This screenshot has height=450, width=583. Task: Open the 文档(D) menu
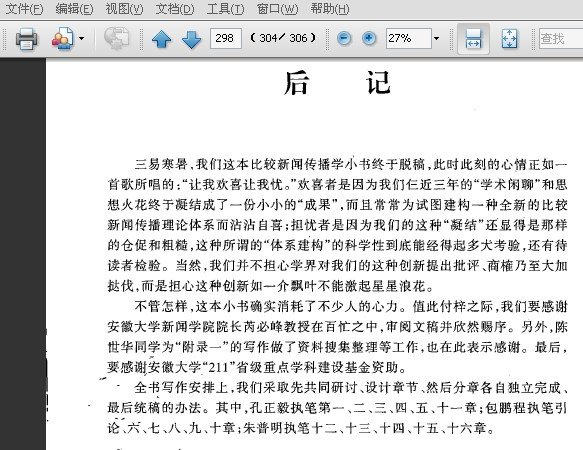[x=175, y=9]
